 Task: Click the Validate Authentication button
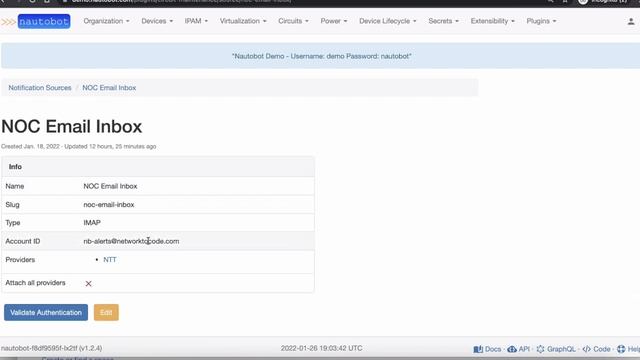[x=46, y=312]
